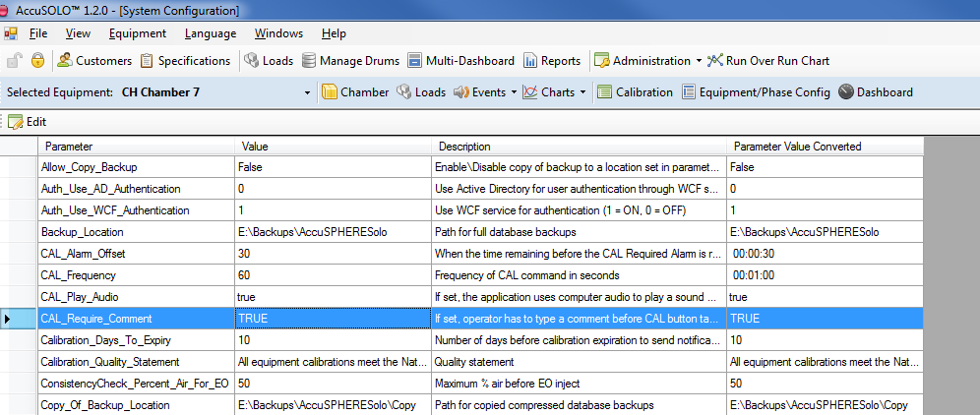Image resolution: width=980 pixels, height=415 pixels.
Task: Click the yellow padlock icon
Action: tap(37, 61)
